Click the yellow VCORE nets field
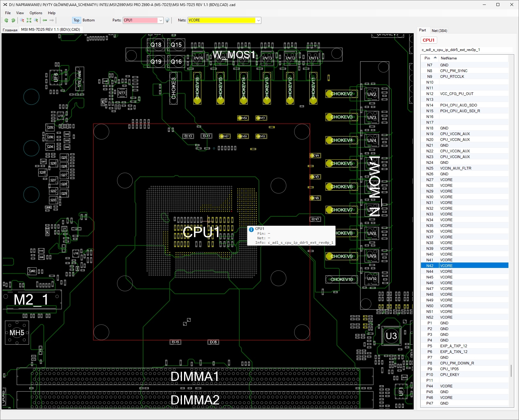Screen dimensions: 519x420 [221, 20]
